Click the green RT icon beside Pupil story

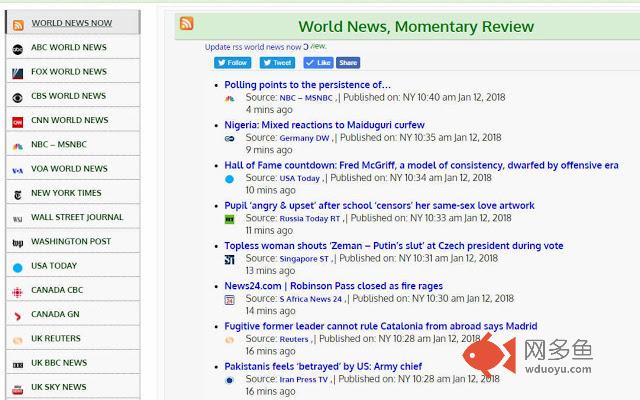pyautogui.click(x=230, y=220)
